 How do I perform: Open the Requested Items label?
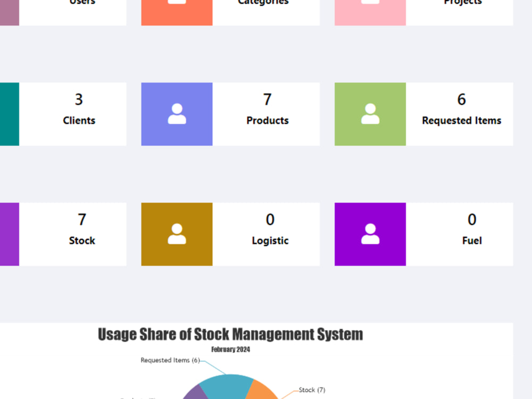pyautogui.click(x=461, y=120)
